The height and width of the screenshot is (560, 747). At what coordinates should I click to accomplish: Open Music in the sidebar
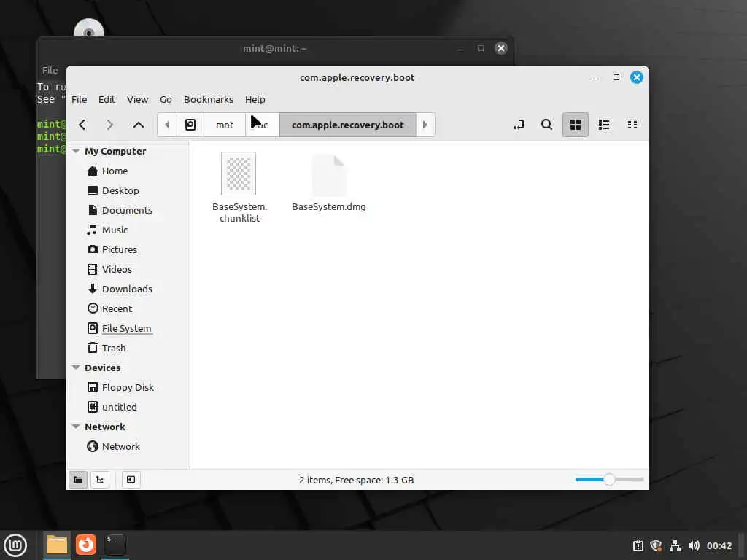(x=115, y=230)
